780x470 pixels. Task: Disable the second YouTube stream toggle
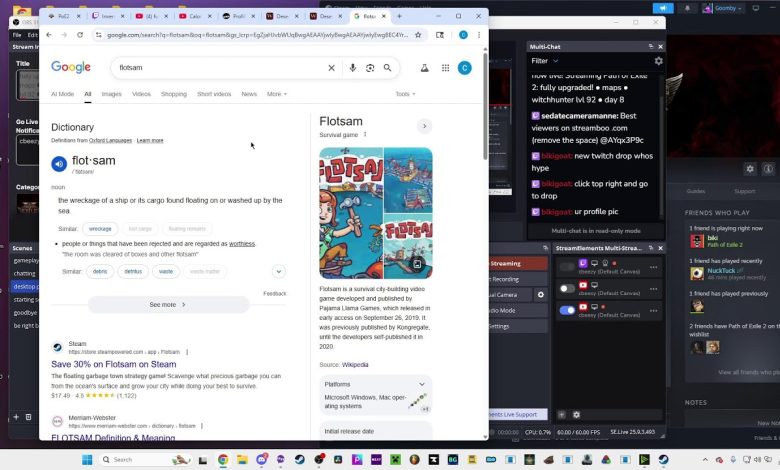click(x=567, y=310)
